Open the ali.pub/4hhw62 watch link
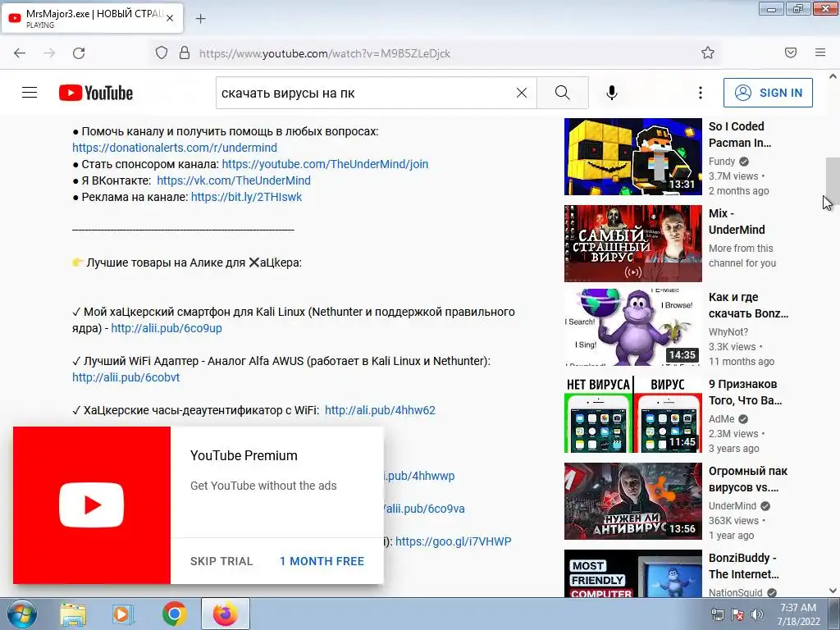This screenshot has height=630, width=840. [x=380, y=410]
